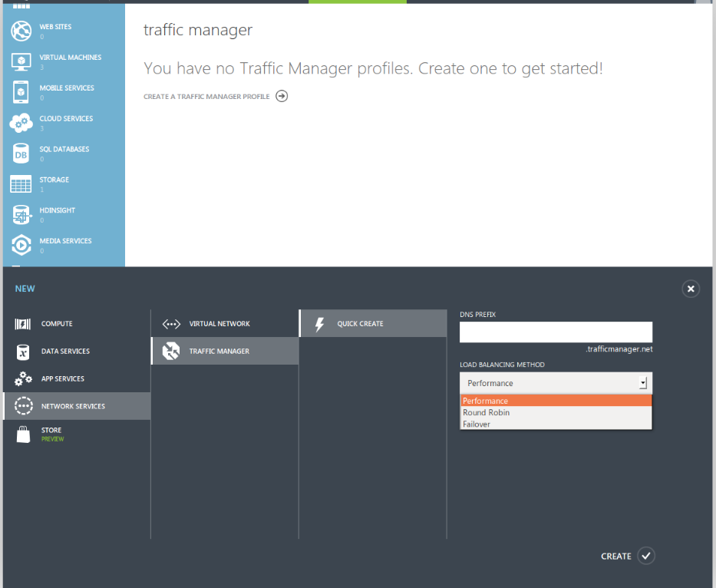Select Failover in the dropdown list
The image size is (716, 588).
click(x=556, y=424)
